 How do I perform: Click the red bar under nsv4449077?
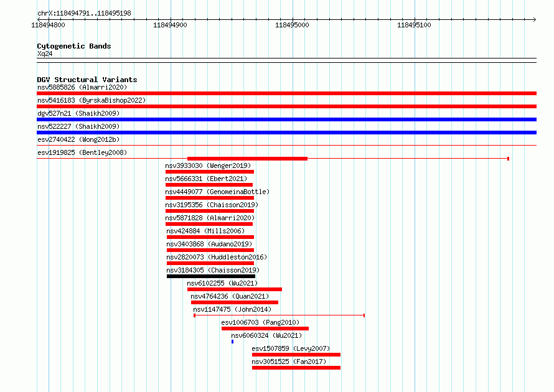[x=210, y=198]
